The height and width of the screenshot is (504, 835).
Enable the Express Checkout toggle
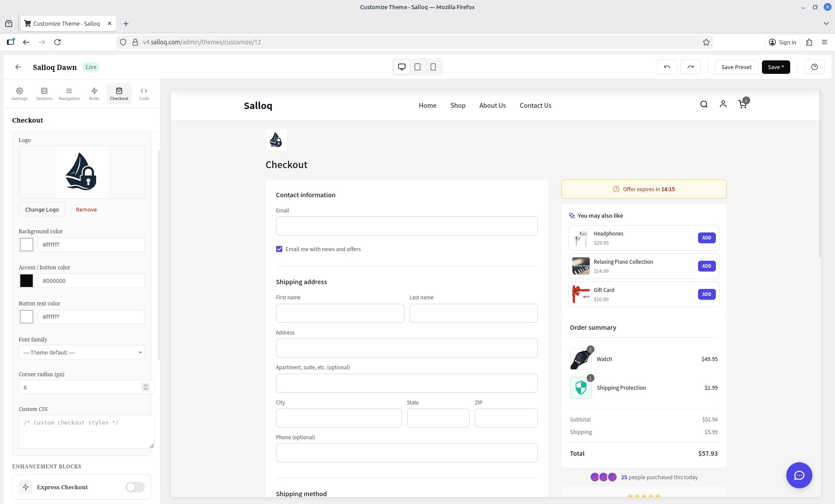pyautogui.click(x=135, y=487)
